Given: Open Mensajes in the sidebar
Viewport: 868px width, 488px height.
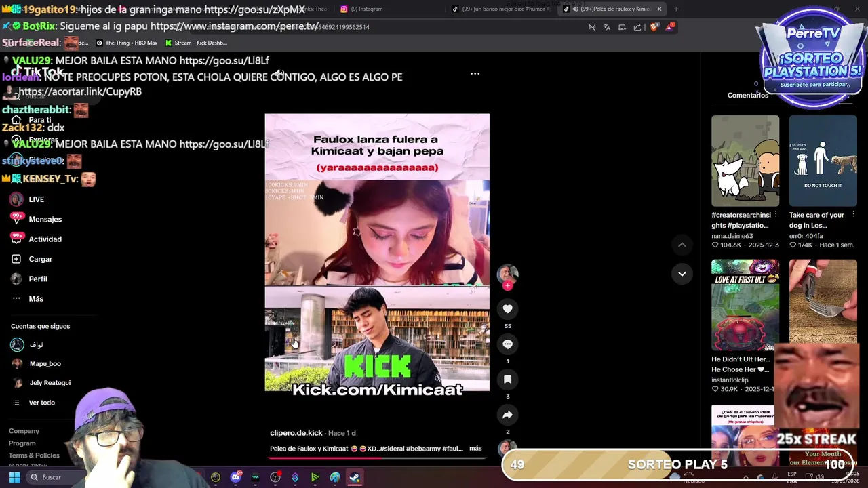Looking at the screenshot, I should click(x=45, y=220).
